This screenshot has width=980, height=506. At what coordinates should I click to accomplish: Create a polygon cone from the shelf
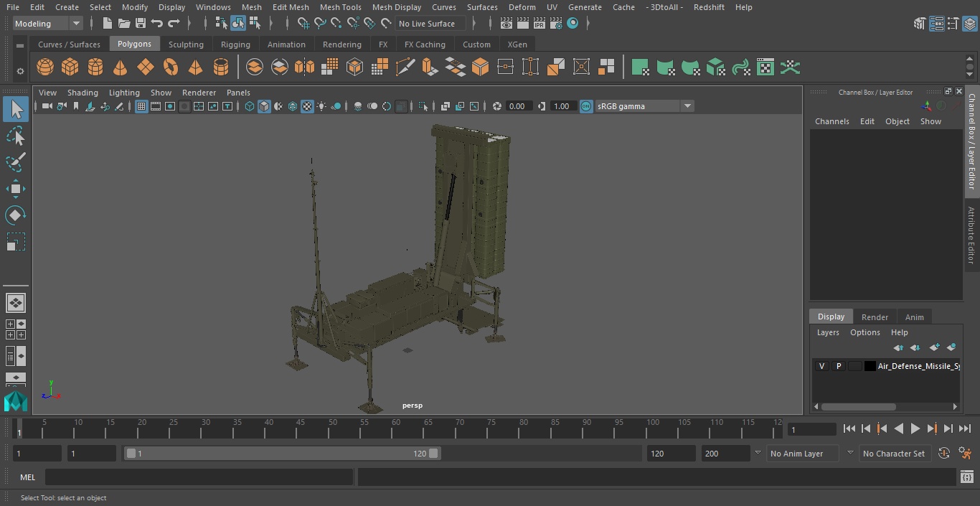[x=121, y=67]
